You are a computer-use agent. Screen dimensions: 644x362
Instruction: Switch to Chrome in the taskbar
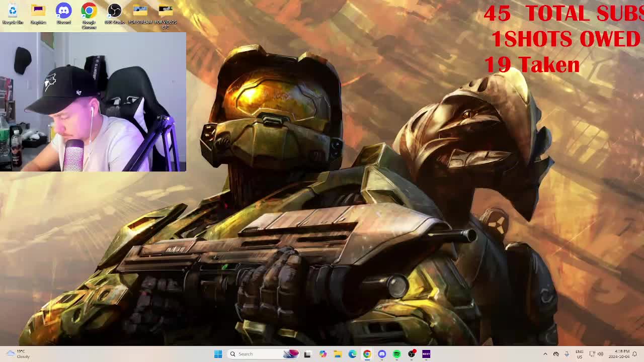click(367, 354)
